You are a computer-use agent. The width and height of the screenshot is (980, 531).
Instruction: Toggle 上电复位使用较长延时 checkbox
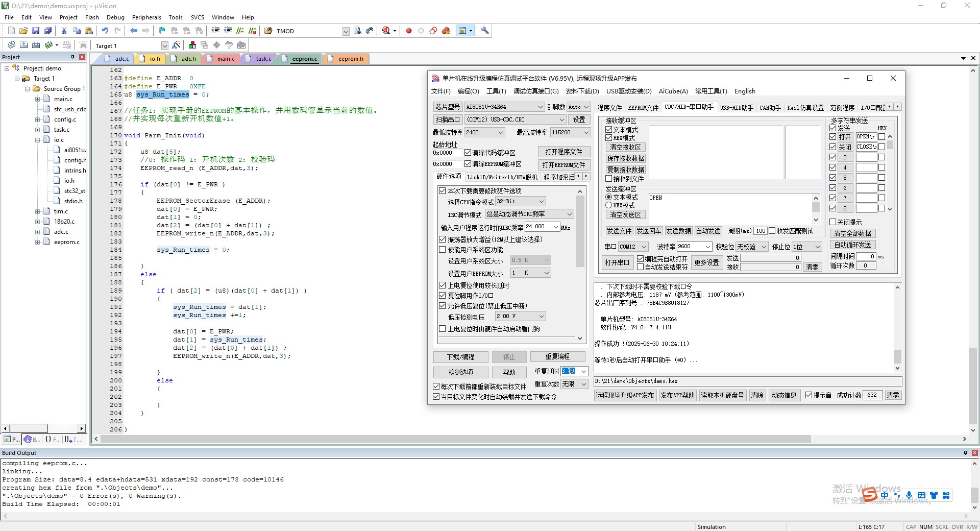(x=443, y=285)
